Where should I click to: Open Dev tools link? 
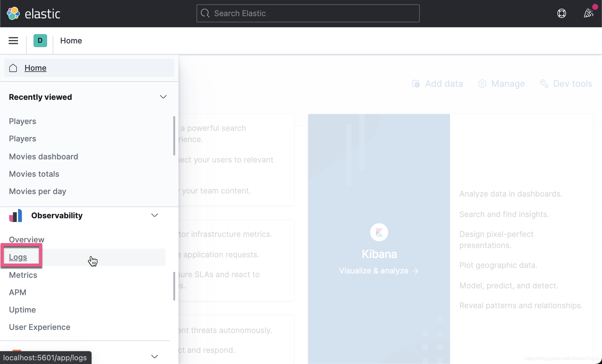pos(566,84)
